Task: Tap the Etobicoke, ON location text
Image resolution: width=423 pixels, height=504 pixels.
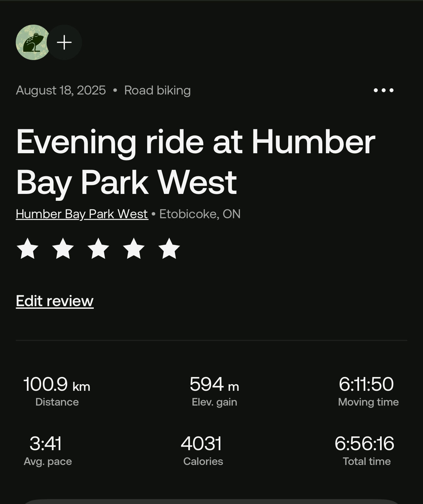Action: click(200, 214)
